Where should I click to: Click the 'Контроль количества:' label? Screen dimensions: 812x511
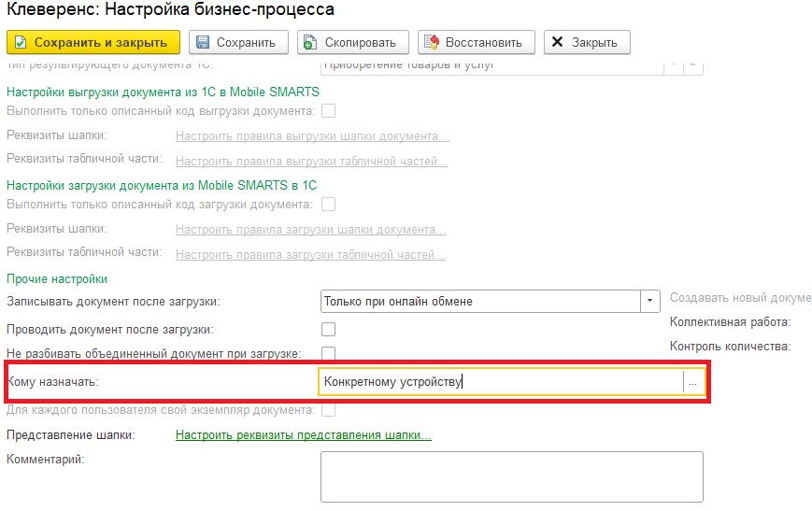(730, 347)
